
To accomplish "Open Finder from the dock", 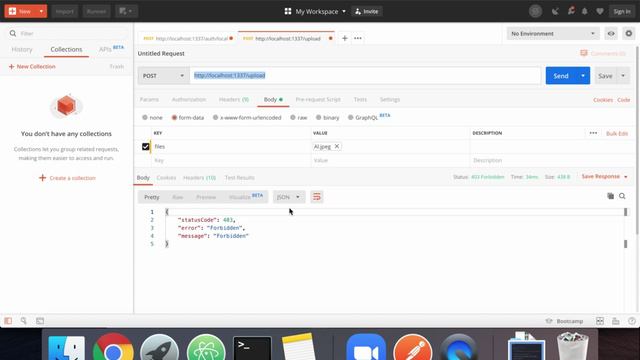I will click(67, 349).
